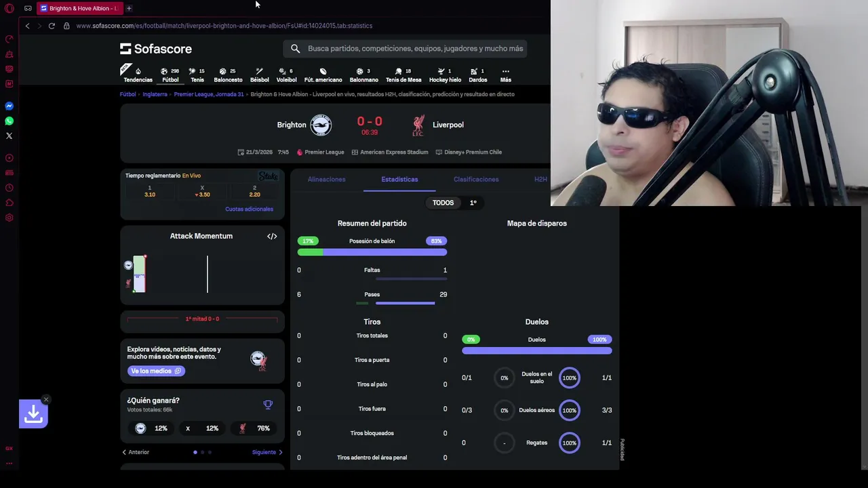
Task: Open the Hockey hielo category
Action: pos(445,75)
